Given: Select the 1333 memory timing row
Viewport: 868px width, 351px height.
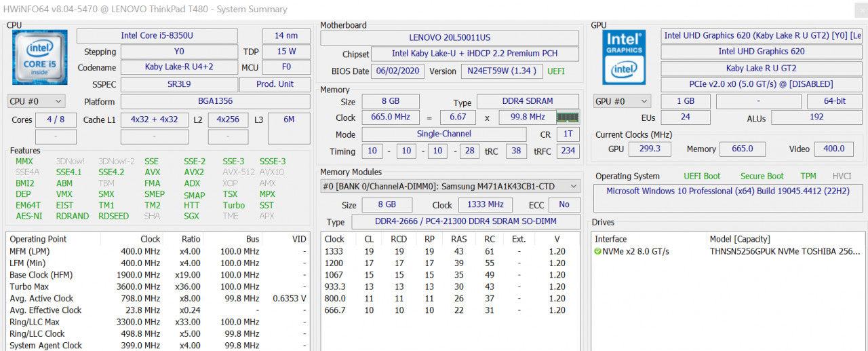Looking at the screenshot, I should pos(450,251).
